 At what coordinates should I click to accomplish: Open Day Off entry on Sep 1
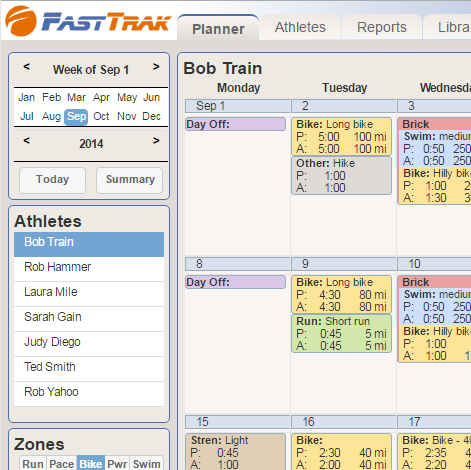235,124
